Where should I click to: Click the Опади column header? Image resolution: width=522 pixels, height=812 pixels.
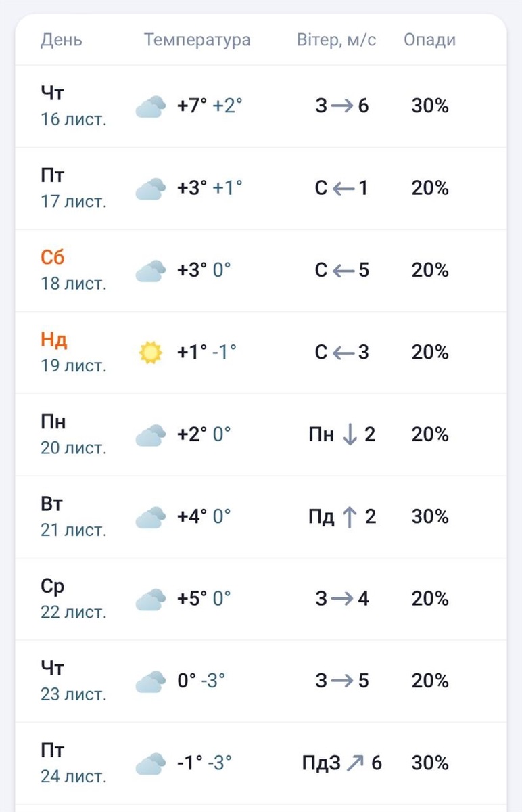click(x=430, y=39)
